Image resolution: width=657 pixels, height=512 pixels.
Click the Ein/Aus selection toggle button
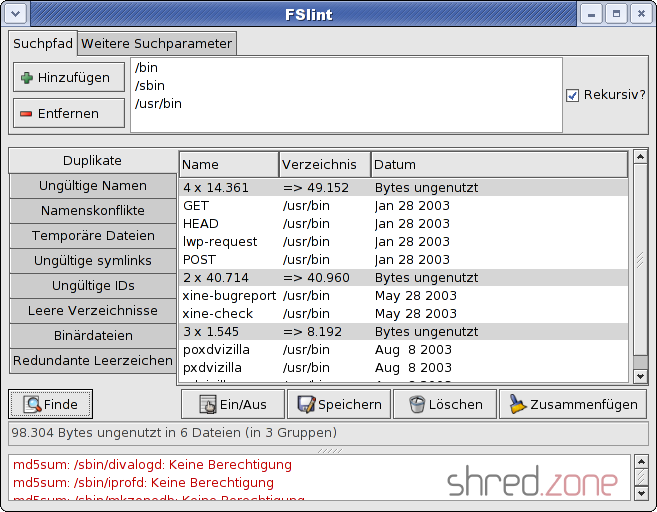[232, 404]
